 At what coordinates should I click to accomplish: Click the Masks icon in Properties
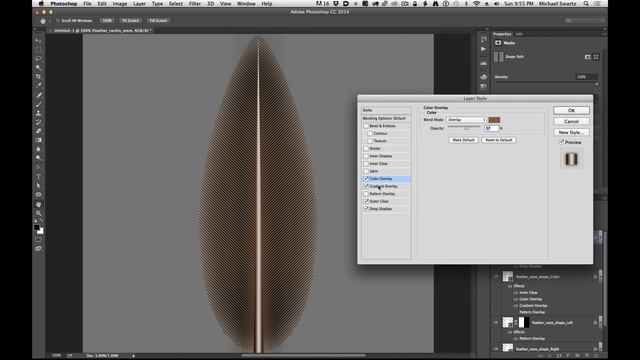[498, 43]
